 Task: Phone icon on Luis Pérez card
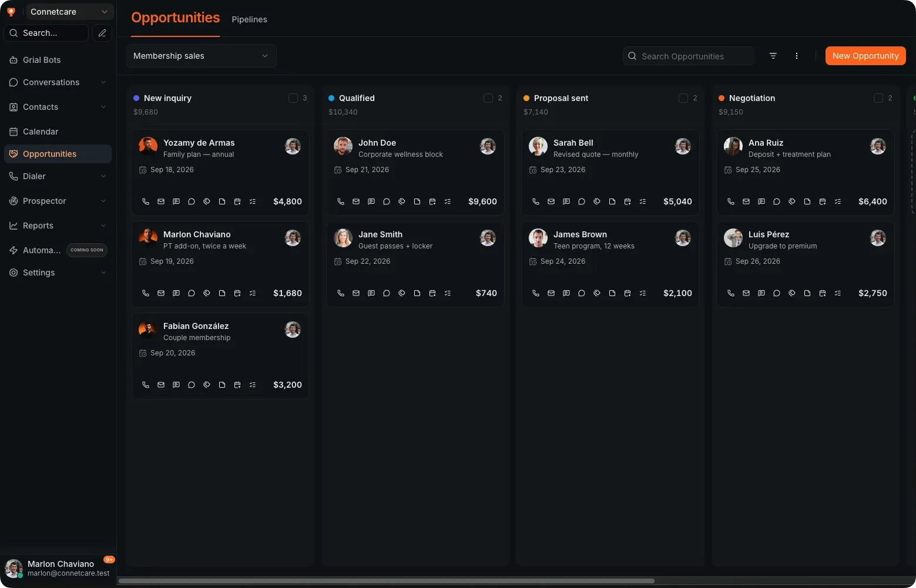[731, 293]
